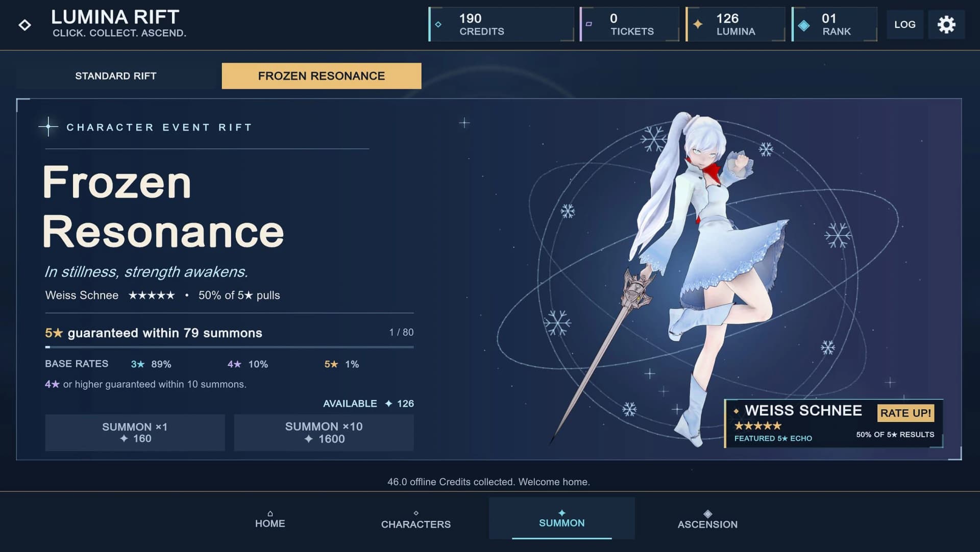
Task: Click the credits diamond icon
Action: point(438,24)
